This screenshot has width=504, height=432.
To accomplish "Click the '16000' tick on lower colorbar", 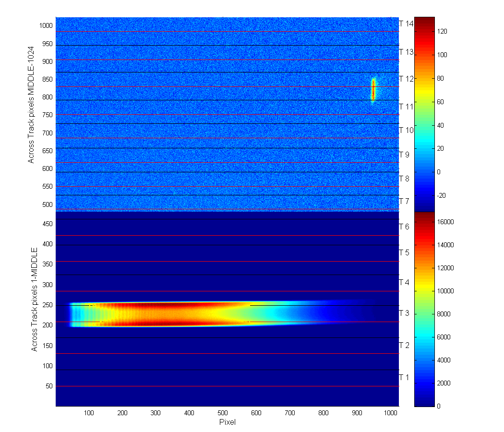I will (x=445, y=222).
